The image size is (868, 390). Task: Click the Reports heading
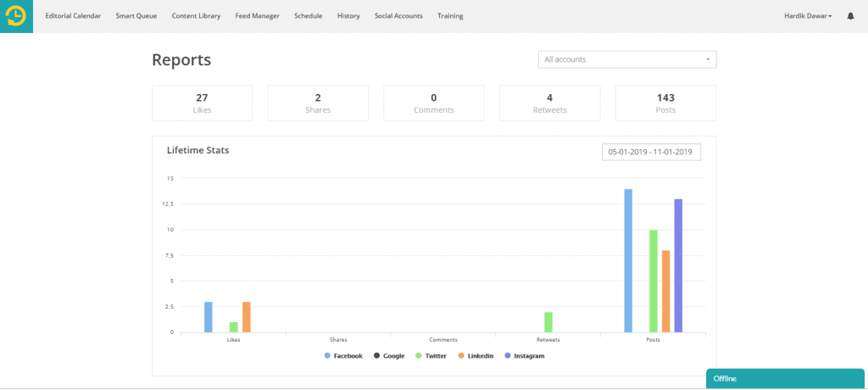click(x=181, y=60)
